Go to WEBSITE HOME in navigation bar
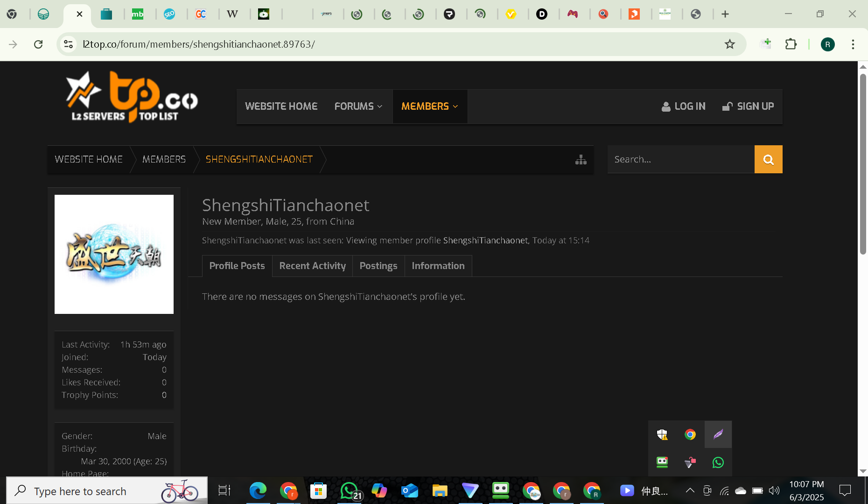868x504 pixels. [x=281, y=106]
